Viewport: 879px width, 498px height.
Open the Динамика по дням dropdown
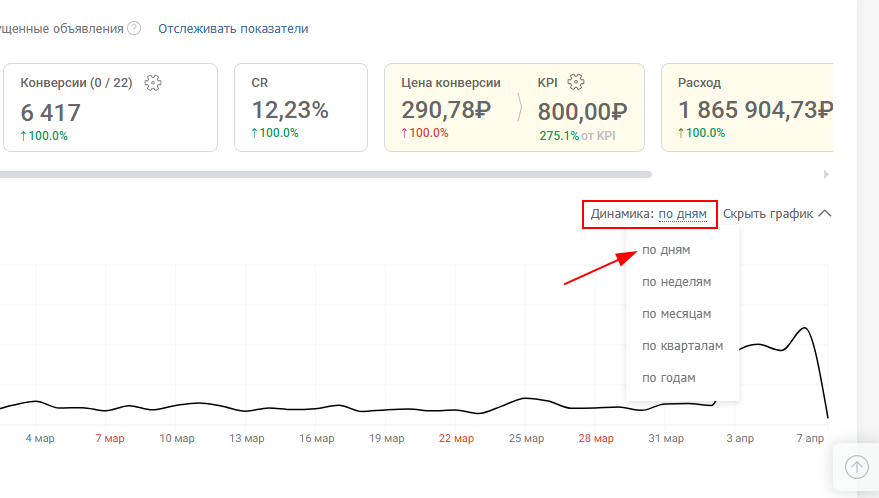682,213
